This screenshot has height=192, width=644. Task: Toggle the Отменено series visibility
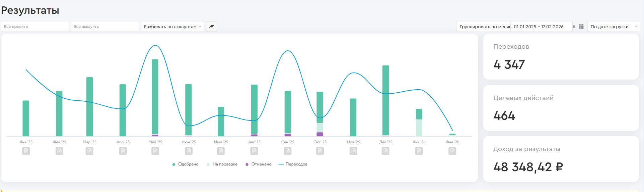[259, 164]
